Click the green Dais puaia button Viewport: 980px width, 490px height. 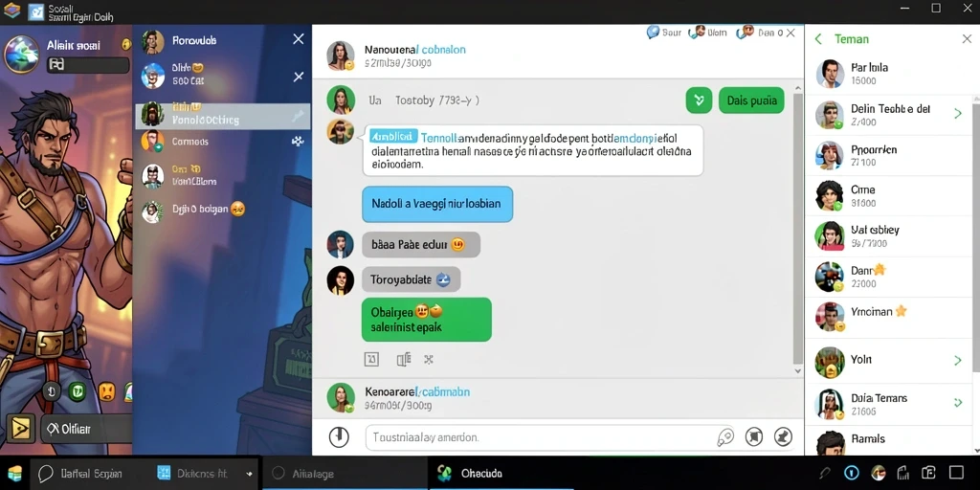(x=751, y=100)
